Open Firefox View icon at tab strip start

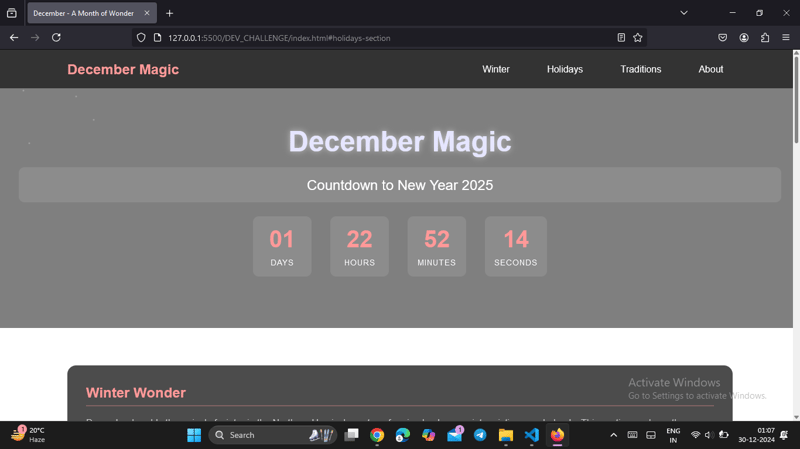click(12, 13)
